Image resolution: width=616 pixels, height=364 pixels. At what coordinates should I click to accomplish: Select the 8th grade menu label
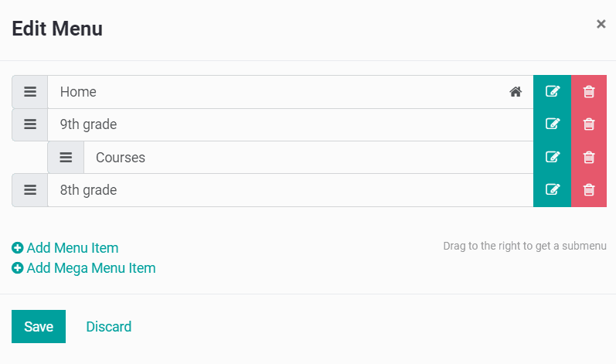[88, 190]
